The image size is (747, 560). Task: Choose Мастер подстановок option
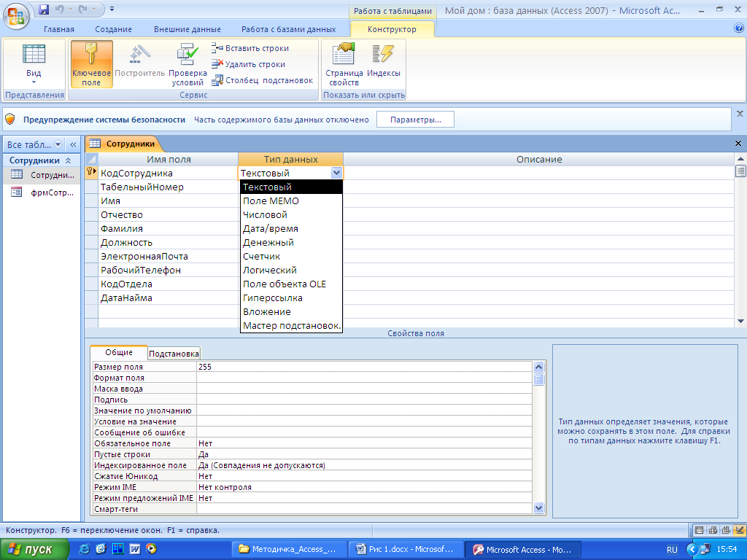(291, 326)
